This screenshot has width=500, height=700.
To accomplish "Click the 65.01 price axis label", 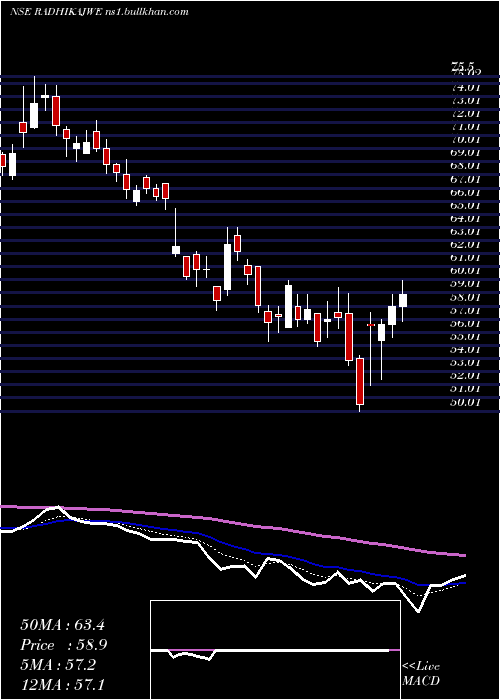I will coord(466,205).
